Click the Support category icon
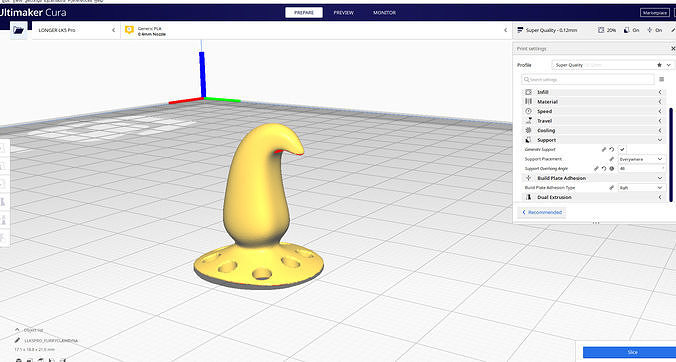The width and height of the screenshot is (676, 362). pos(528,140)
